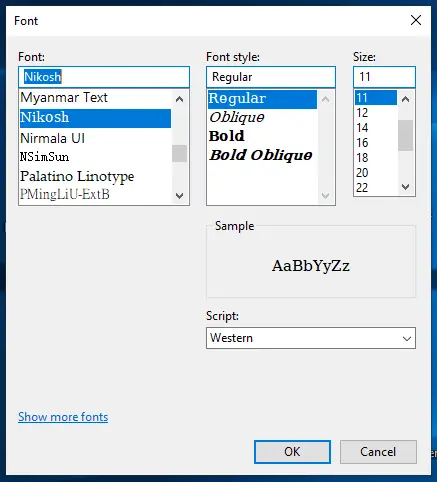The height and width of the screenshot is (482, 437).
Task: Choose Bold Oblique font style
Action: point(262,155)
